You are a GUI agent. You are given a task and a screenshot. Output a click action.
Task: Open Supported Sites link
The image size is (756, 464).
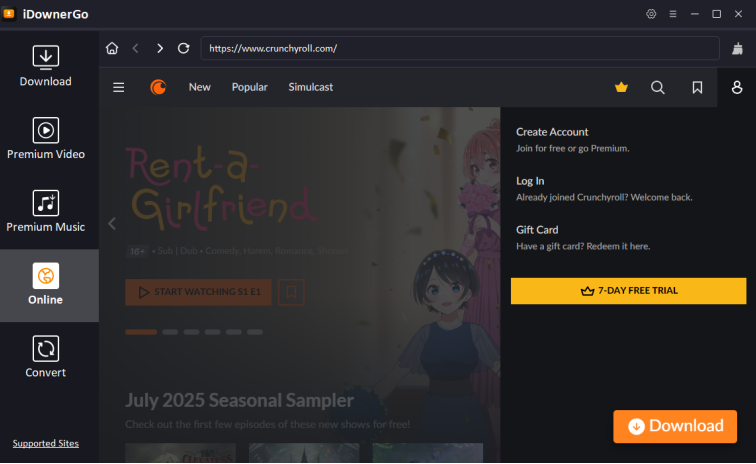46,443
